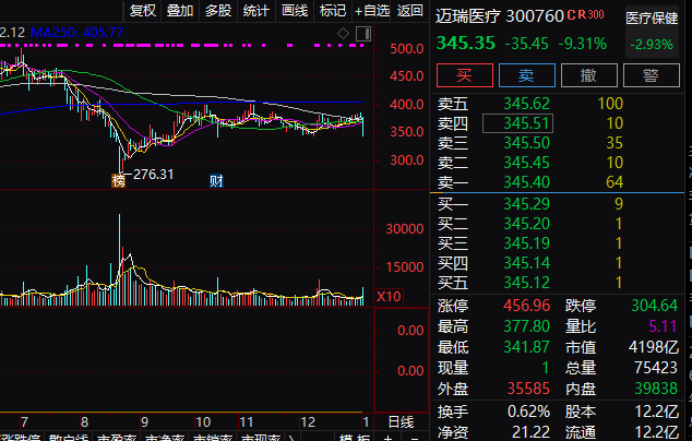
Task: Add stock with +自选
Action: coord(372,11)
